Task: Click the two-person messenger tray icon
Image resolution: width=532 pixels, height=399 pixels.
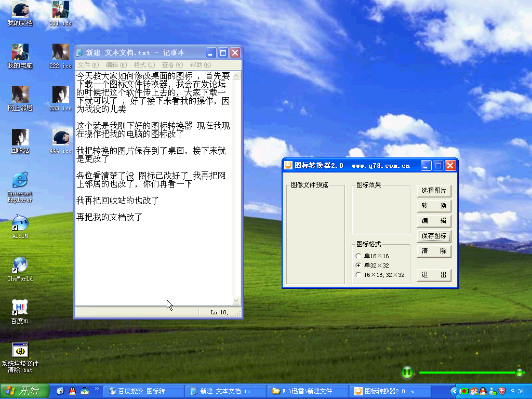Action: 474,391
